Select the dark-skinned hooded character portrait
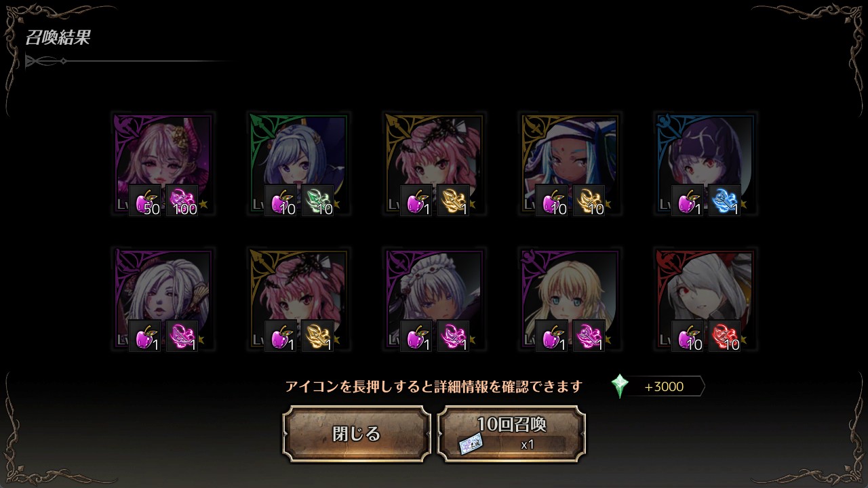Image resolution: width=868 pixels, height=488 pixels. [x=570, y=164]
